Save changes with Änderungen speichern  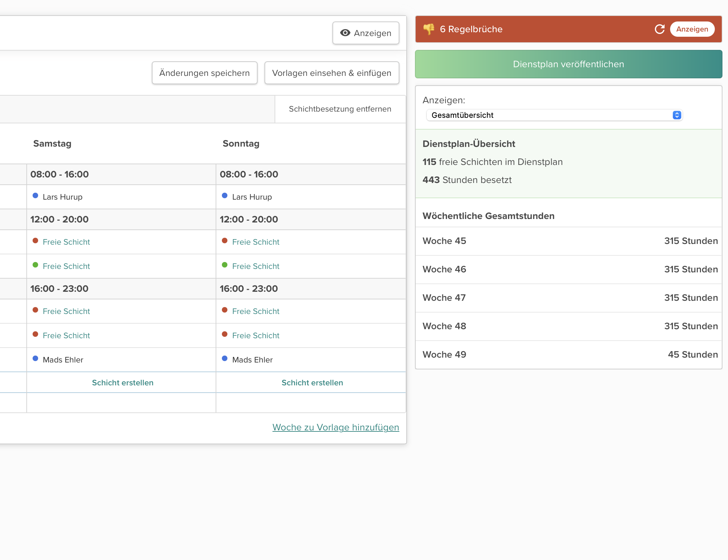coord(205,73)
